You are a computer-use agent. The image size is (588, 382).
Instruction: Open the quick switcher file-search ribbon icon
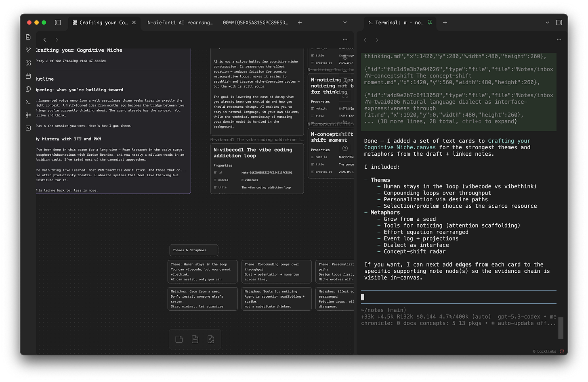point(28,37)
